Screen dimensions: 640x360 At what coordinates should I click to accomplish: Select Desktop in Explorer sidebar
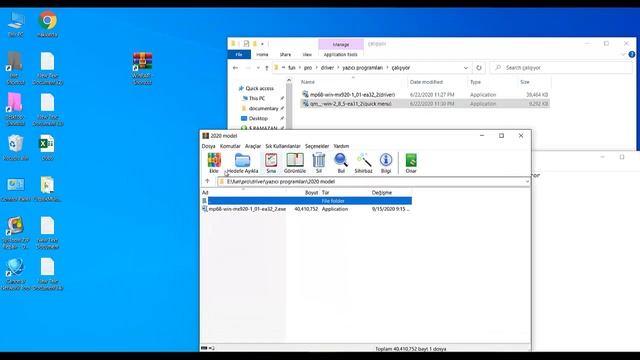(258, 118)
